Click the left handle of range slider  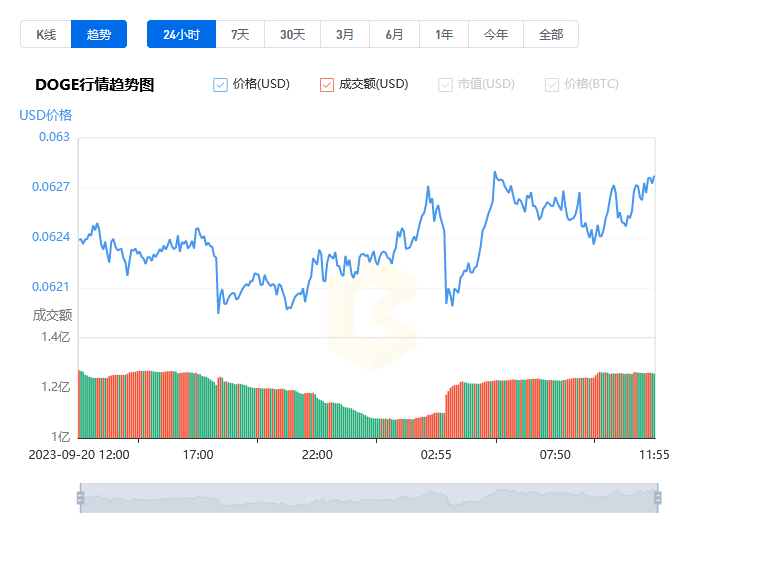tap(80, 498)
